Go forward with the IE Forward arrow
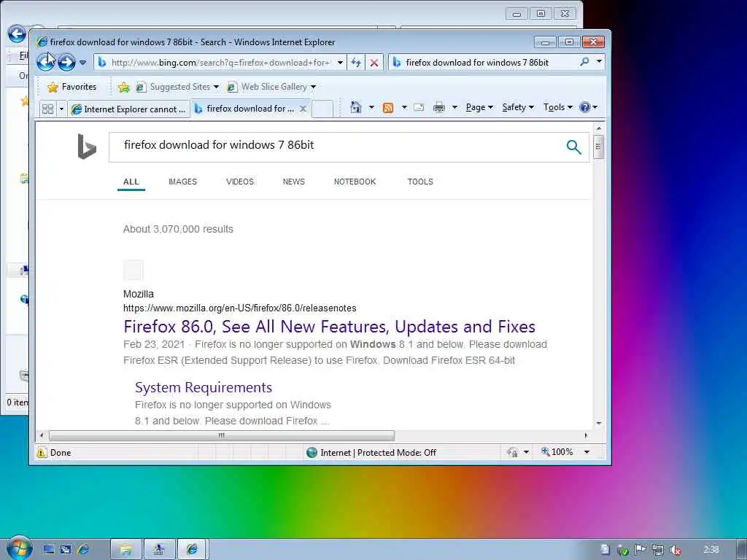 pyautogui.click(x=66, y=62)
